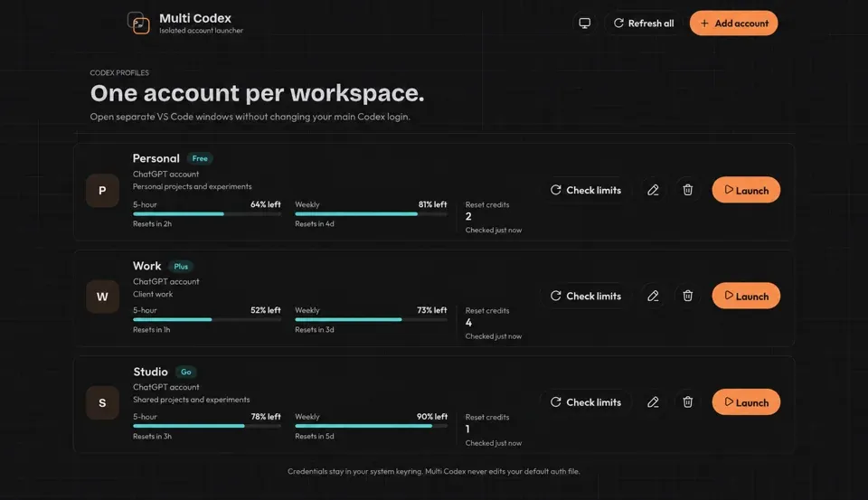The height and width of the screenshot is (500, 868).
Task: Launch the Studio workspace
Action: click(x=746, y=402)
